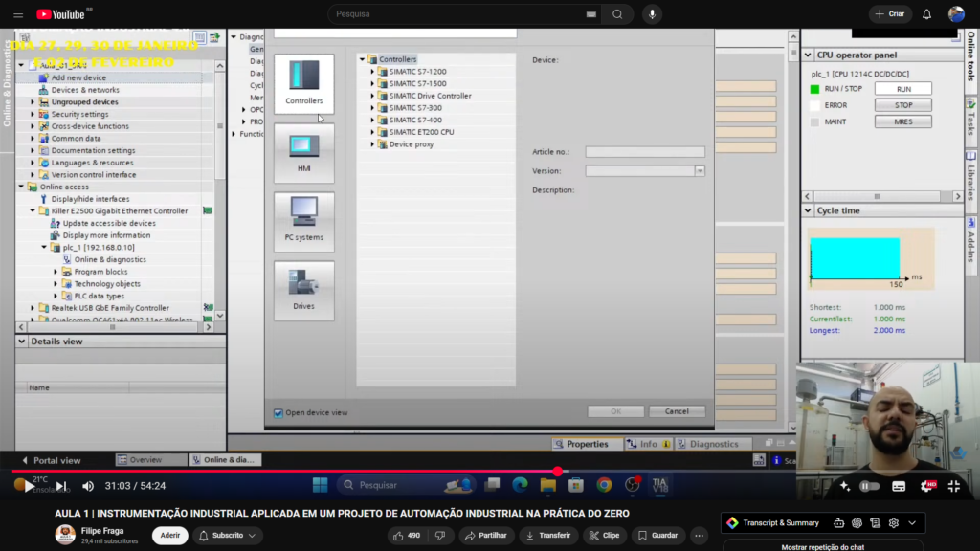Collapse the Cycle time section

(808, 210)
